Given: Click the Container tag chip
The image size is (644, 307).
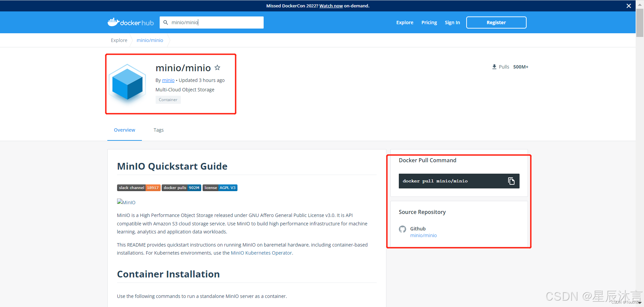Looking at the screenshot, I should point(168,100).
